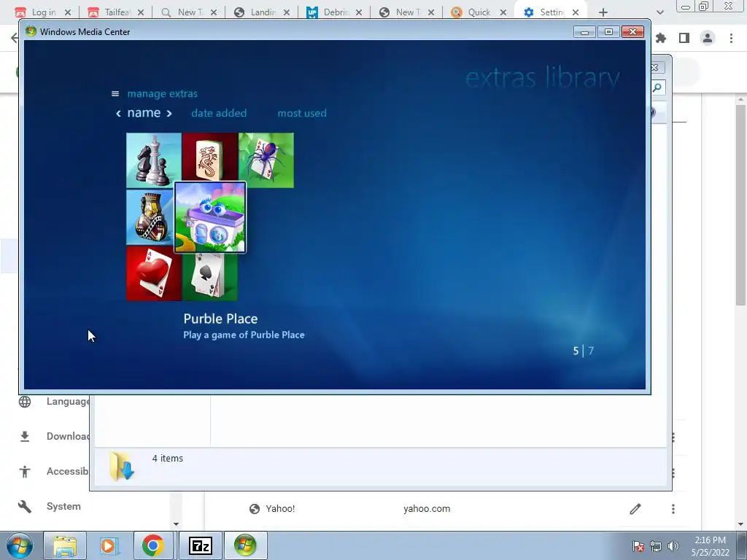Click the Yahoo! search engine name
747x560 pixels.
tap(280, 508)
